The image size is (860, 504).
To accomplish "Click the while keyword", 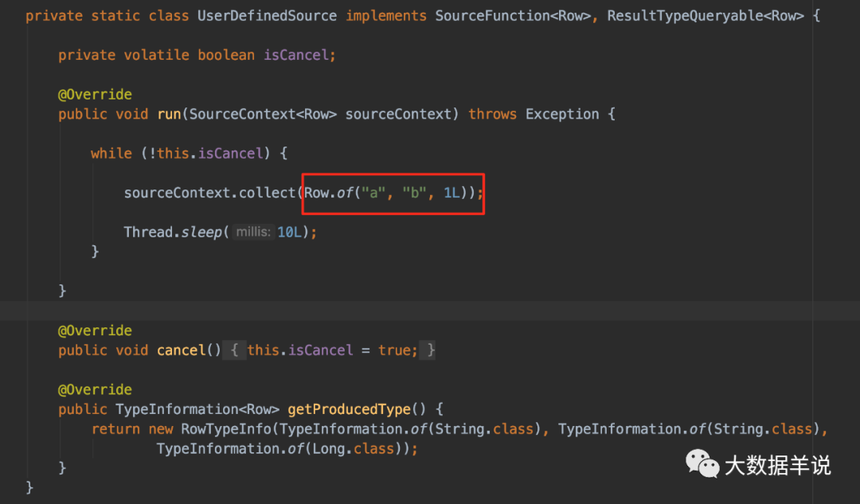I will 111,154.
